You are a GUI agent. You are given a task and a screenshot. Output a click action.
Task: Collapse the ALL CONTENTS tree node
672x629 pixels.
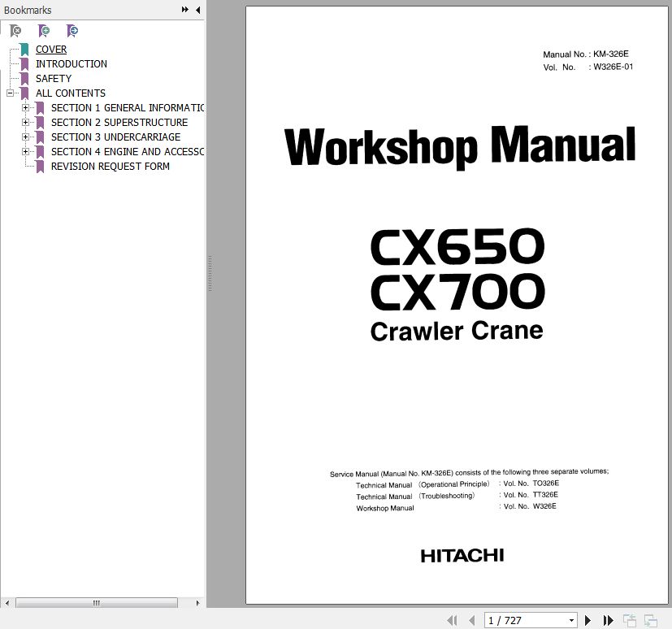click(10, 93)
